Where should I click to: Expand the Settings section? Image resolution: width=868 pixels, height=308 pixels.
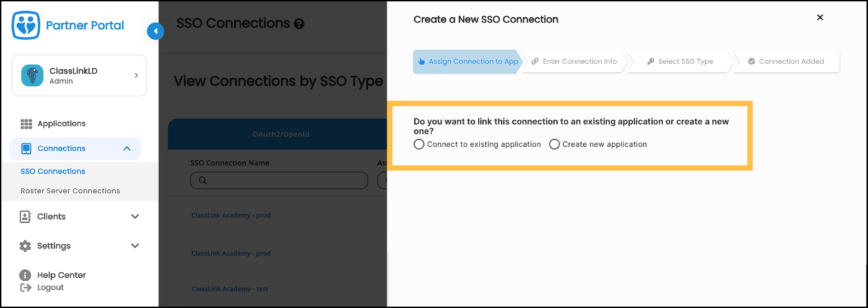pos(135,246)
